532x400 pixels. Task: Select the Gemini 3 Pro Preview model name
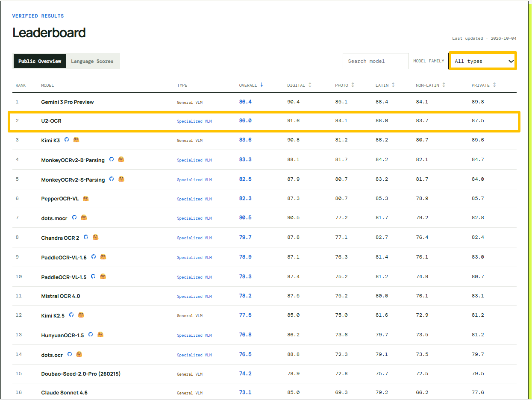tap(68, 102)
